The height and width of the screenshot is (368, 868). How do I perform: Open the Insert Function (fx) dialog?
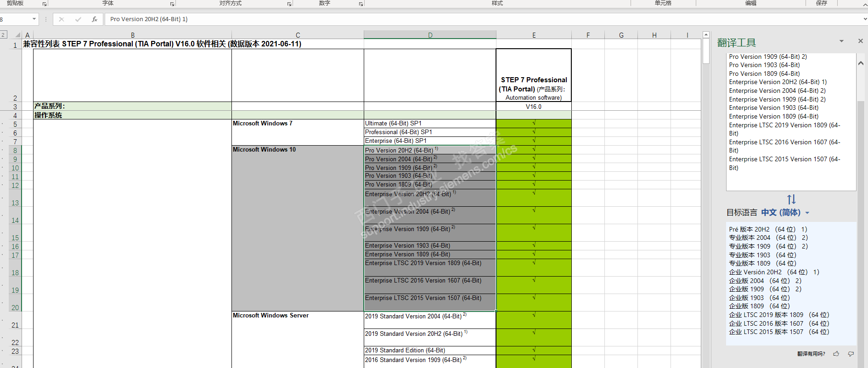[95, 19]
